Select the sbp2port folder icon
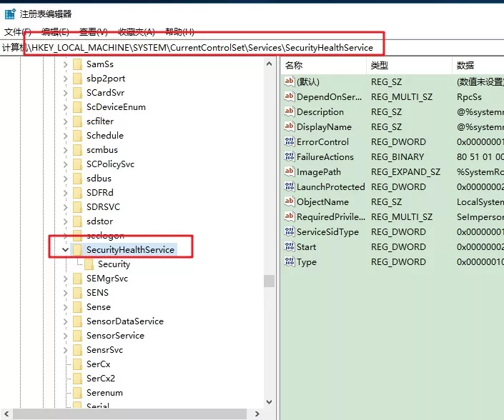 click(x=77, y=79)
